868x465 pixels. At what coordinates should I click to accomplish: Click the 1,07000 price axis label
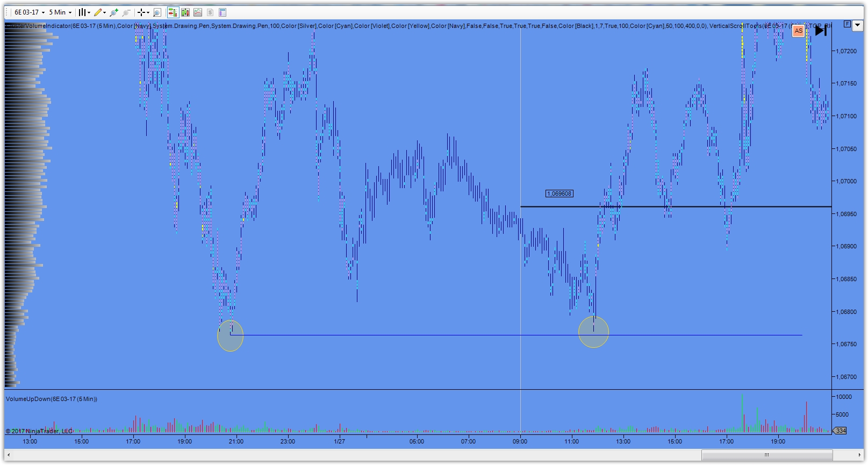[845, 181]
